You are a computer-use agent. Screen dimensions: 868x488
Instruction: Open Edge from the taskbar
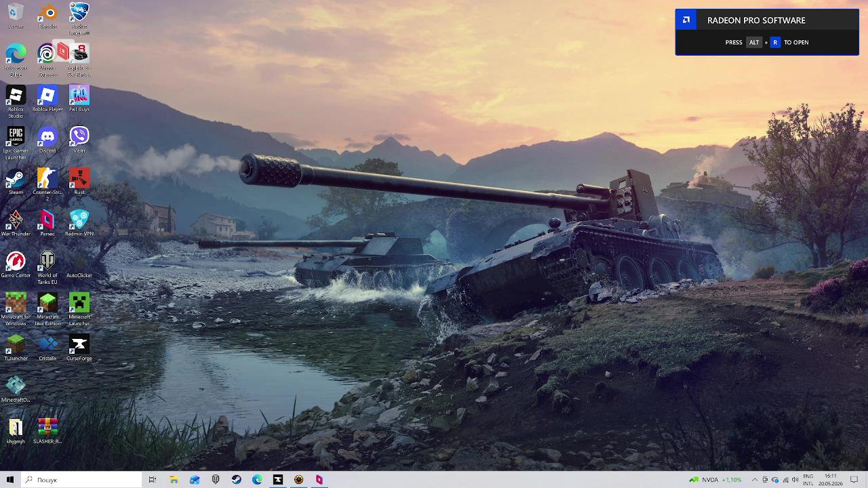click(x=257, y=480)
